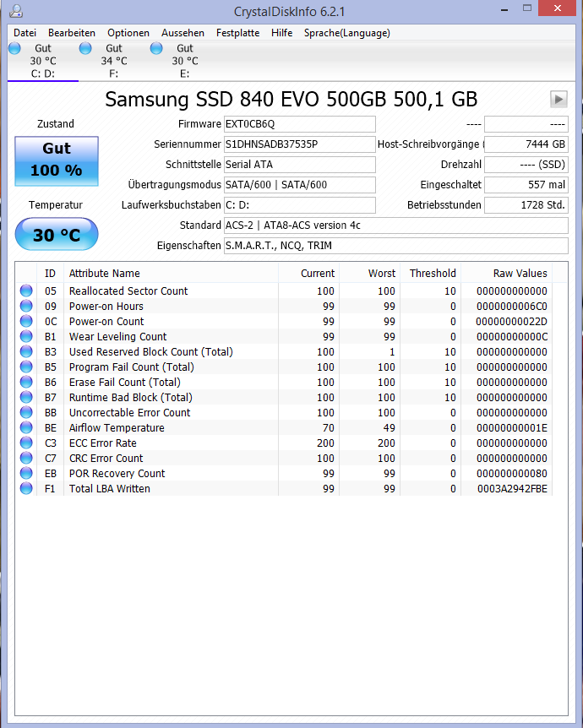Image resolution: width=583 pixels, height=728 pixels.
Task: Click the CrystalDiskInfo title bar icon
Action: pos(17,11)
